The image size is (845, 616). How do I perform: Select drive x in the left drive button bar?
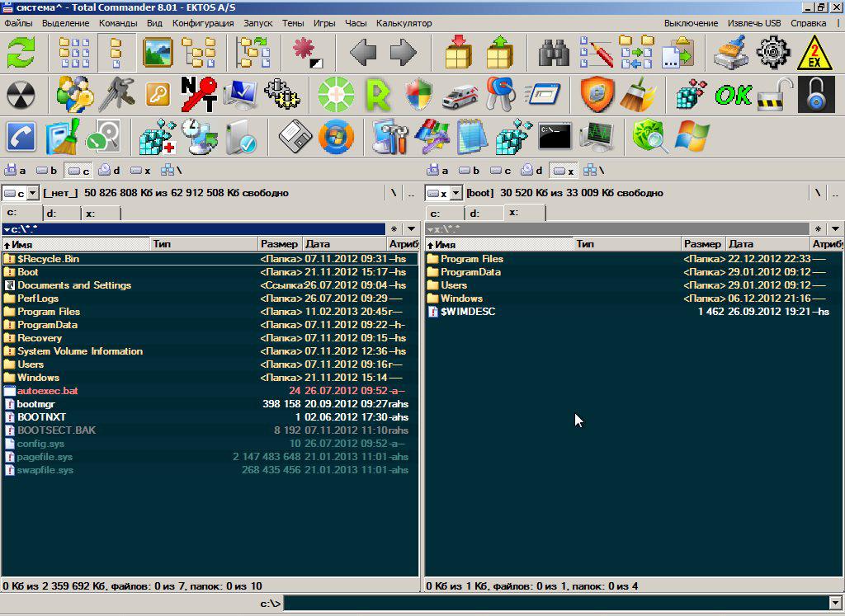pos(140,171)
